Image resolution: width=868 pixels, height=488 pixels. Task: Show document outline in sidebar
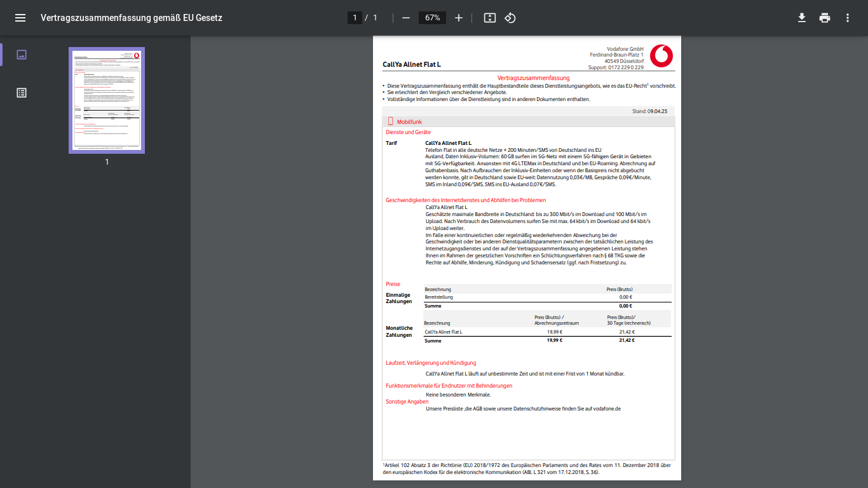pyautogui.click(x=22, y=93)
